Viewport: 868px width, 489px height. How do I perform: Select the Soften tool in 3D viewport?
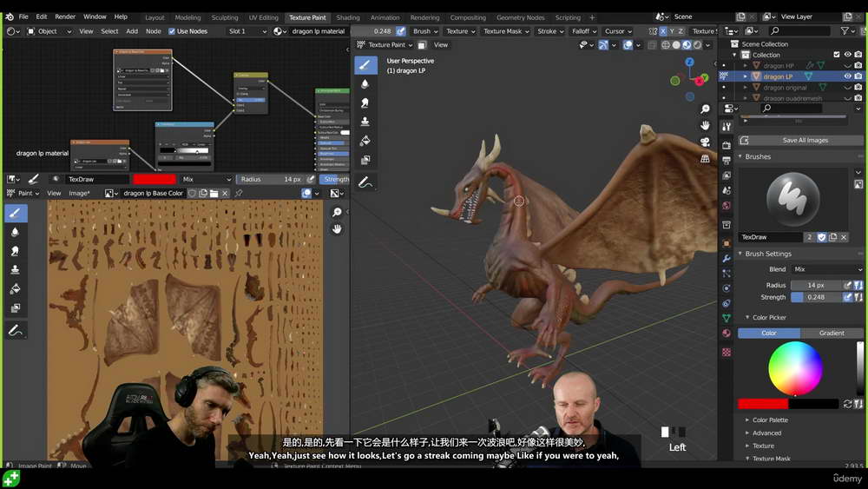click(365, 84)
